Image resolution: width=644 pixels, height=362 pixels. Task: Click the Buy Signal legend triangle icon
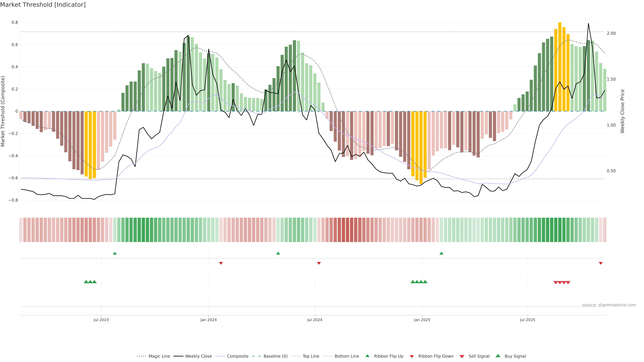point(498,356)
